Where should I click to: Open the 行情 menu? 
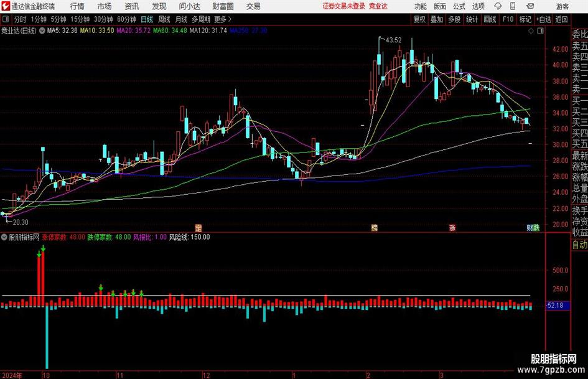coord(77,6)
